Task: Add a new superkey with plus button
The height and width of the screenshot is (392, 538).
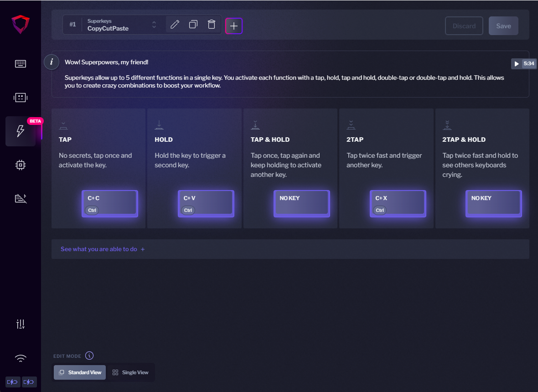Action: pyautogui.click(x=233, y=26)
